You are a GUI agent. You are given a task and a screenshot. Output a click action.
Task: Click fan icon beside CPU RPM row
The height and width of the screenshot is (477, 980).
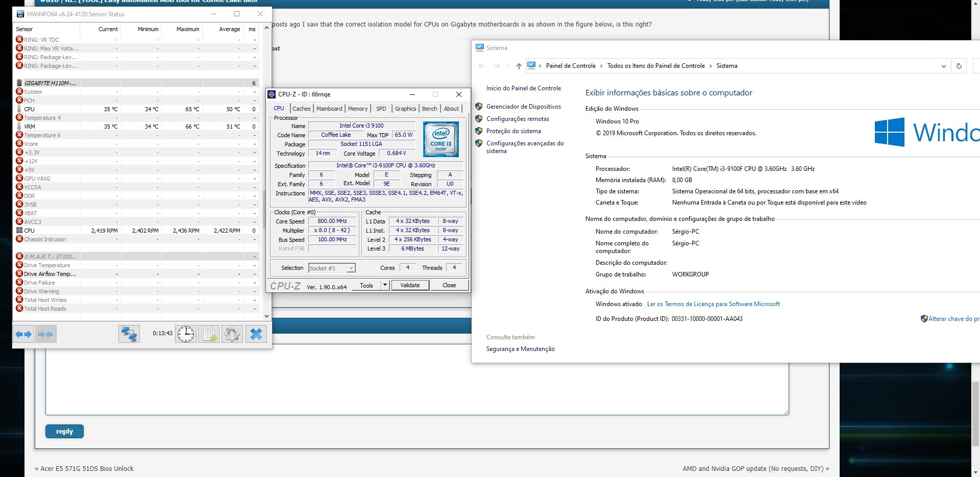click(19, 231)
